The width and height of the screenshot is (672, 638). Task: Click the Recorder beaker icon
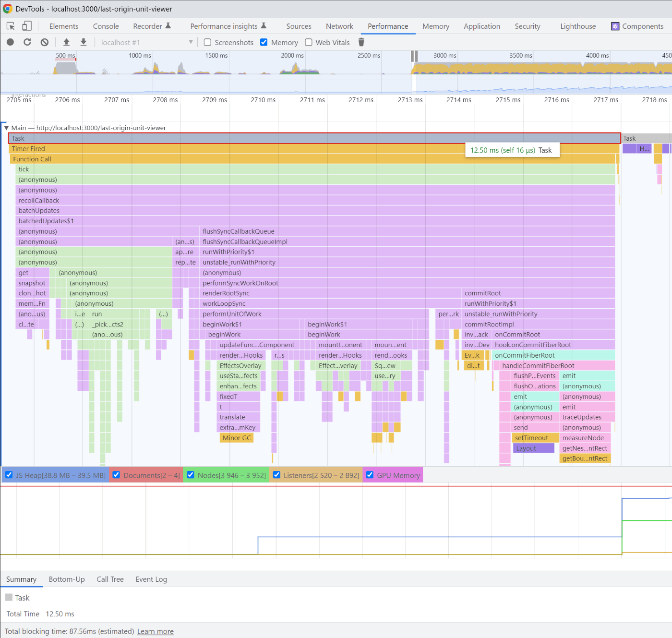[168, 25]
